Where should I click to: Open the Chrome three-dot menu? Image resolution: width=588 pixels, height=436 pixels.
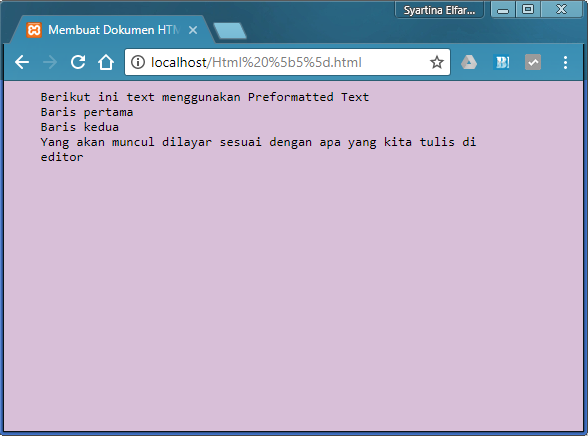[x=565, y=62]
